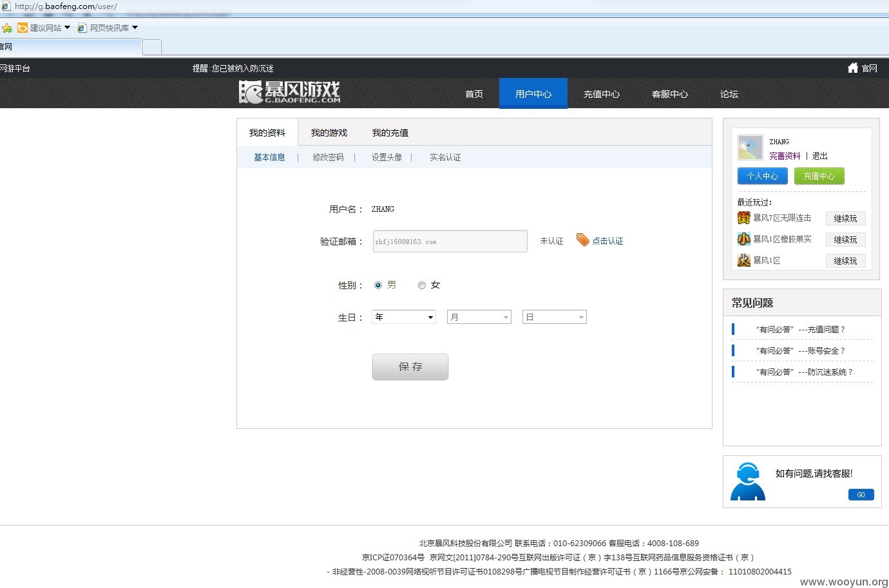Click the 暴风1区 game icon
Viewport: 889px width, 588px height.
(744, 260)
